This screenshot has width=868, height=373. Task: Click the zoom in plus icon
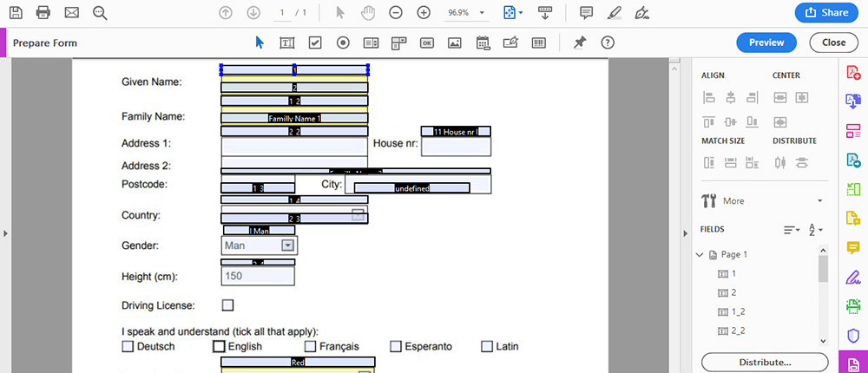pyautogui.click(x=424, y=13)
